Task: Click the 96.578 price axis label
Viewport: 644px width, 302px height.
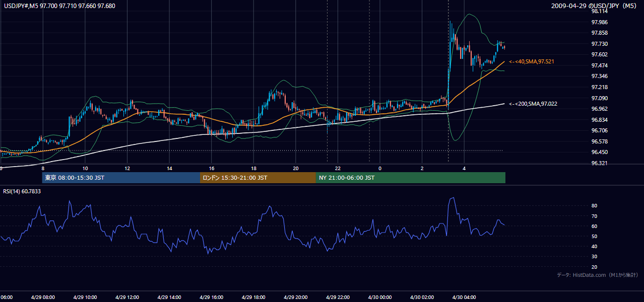Action: pyautogui.click(x=599, y=141)
